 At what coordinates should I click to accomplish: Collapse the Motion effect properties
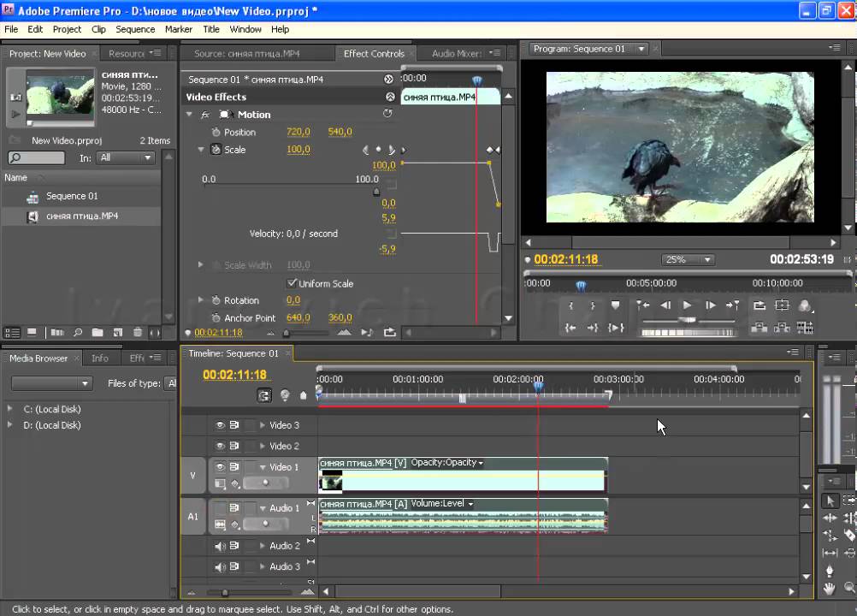pyautogui.click(x=189, y=115)
